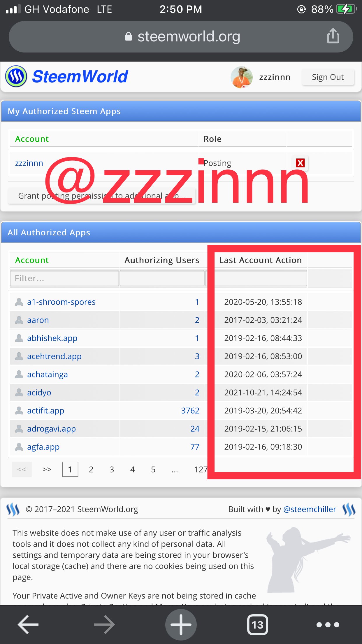Select page 1 in pagination

[x=70, y=469]
